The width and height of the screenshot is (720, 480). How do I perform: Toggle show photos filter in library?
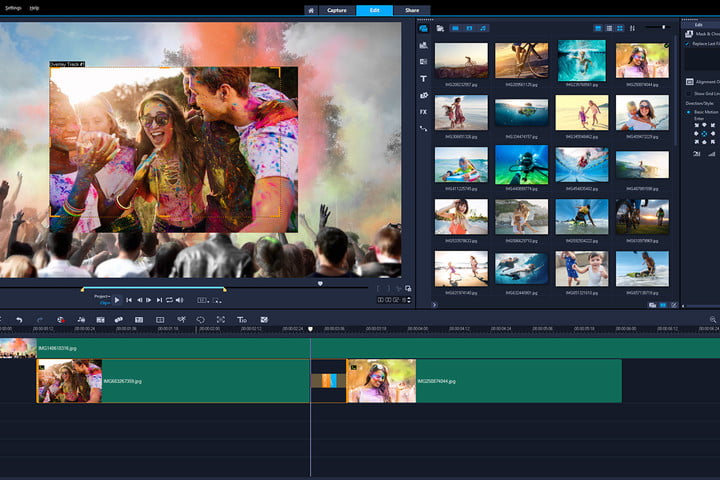click(x=469, y=28)
